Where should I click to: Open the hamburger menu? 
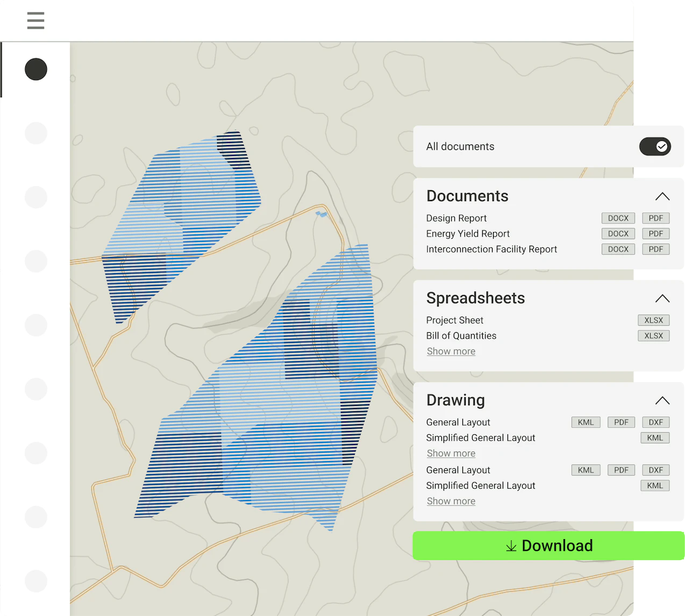35,20
